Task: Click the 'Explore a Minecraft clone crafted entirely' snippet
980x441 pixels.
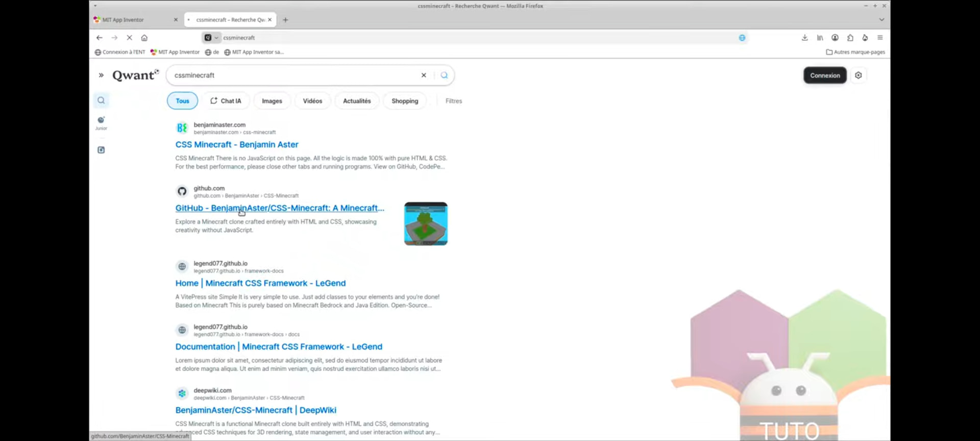Action: tap(276, 226)
